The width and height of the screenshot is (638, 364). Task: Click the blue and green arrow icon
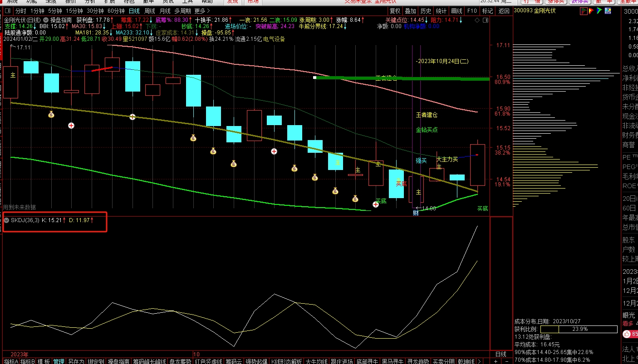(x=599, y=11)
